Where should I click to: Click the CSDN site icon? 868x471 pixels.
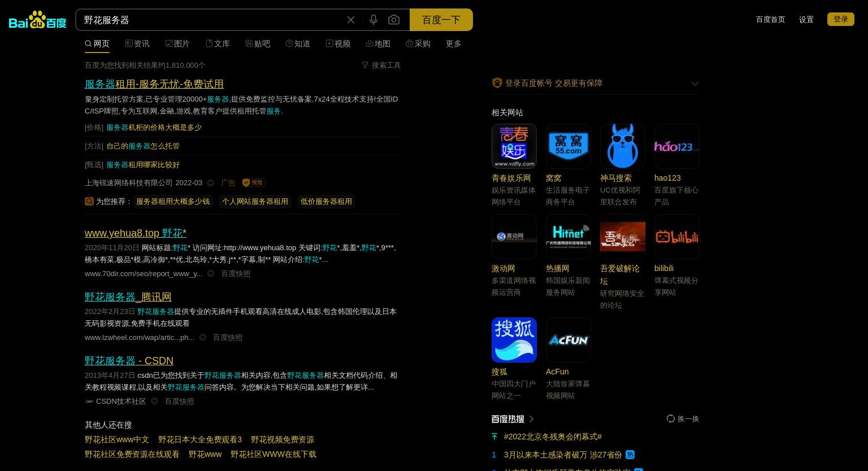(x=89, y=401)
